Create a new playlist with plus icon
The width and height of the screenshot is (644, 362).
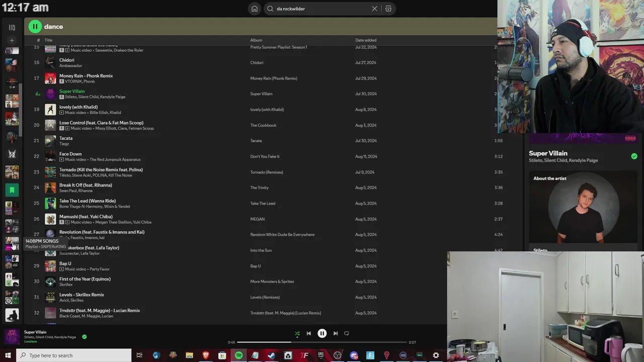point(12,40)
